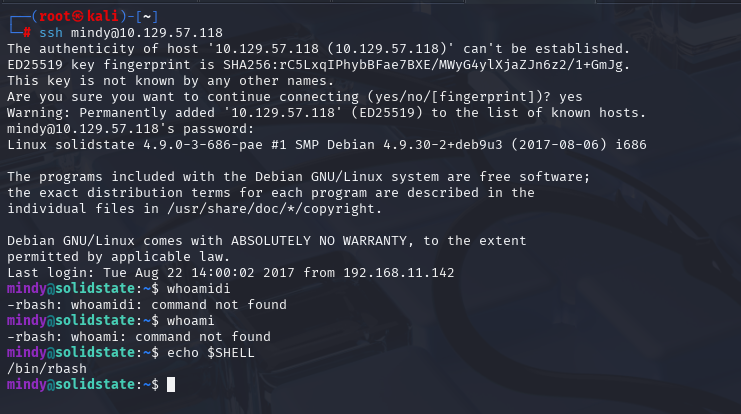
Task: Click the ABSOLUTELY NO WARRANTY text
Action: point(319,241)
